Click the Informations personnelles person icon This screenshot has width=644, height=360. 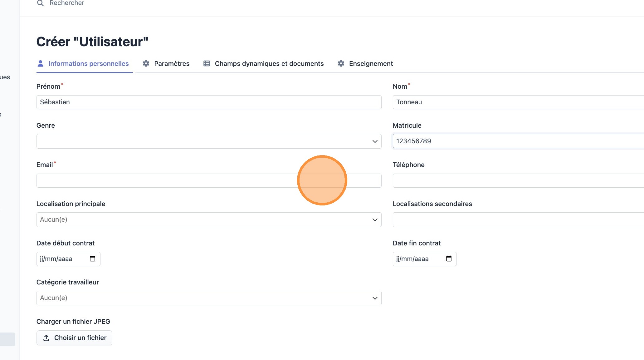(40, 64)
